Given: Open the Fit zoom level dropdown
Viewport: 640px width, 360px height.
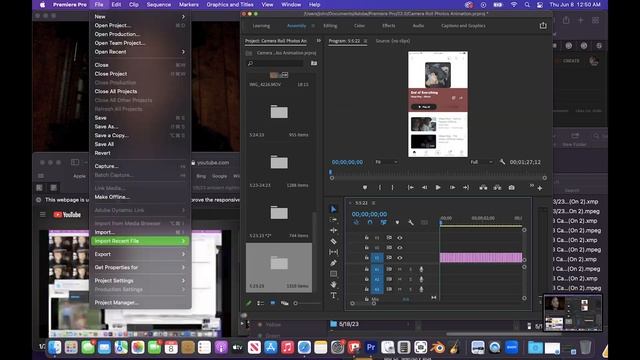Looking at the screenshot, I should click(x=386, y=162).
